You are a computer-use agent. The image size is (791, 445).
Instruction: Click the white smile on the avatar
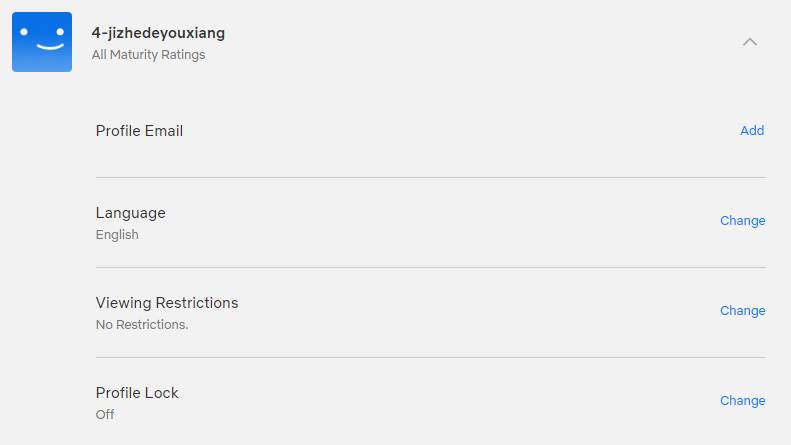pyautogui.click(x=50, y=47)
